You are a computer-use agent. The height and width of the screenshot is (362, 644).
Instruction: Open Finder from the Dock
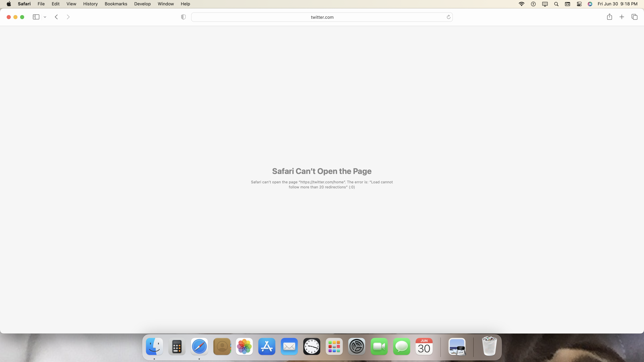[154, 347]
